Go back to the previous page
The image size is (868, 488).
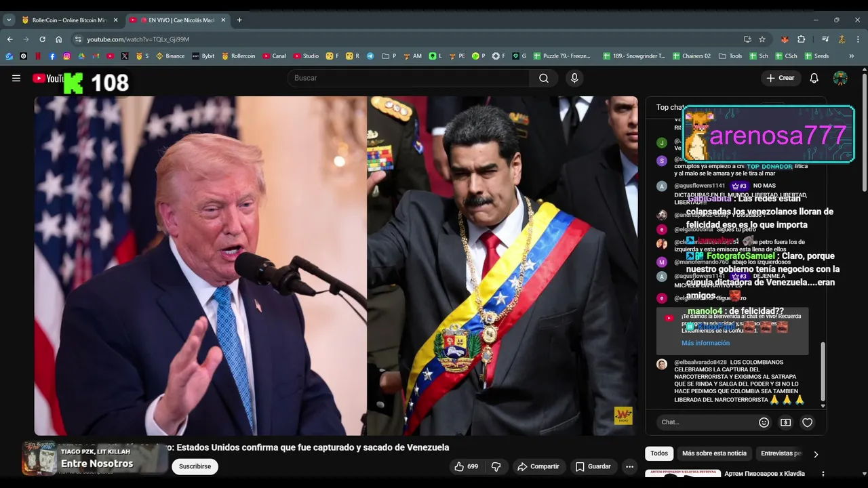[9, 39]
